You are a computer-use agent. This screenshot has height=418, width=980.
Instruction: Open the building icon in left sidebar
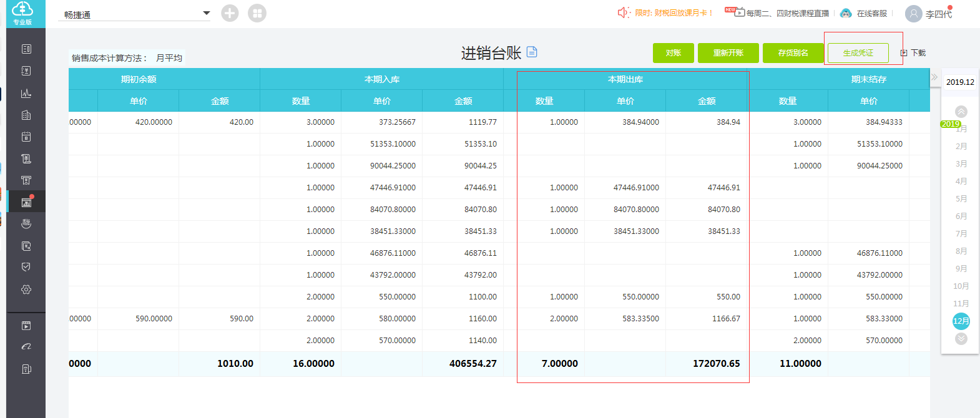26,115
